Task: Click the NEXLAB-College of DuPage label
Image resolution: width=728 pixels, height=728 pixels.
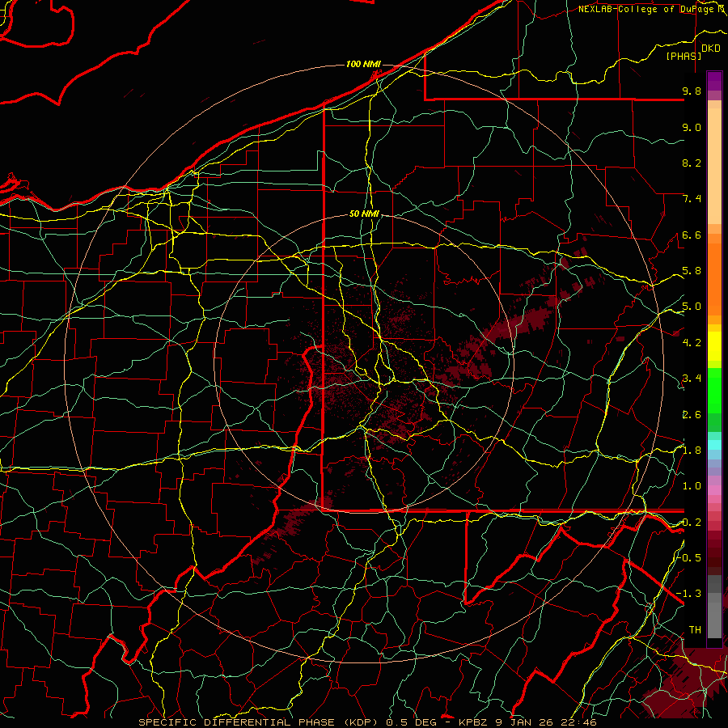Action: [648, 9]
